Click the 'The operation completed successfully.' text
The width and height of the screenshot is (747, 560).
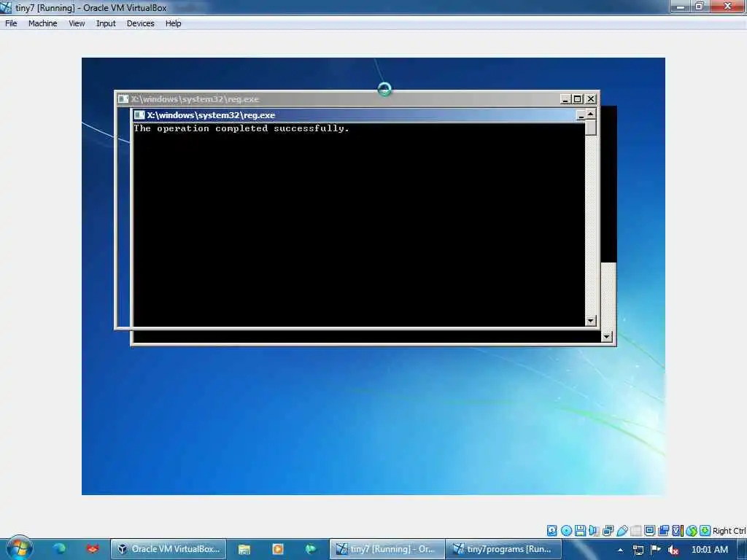(x=241, y=128)
